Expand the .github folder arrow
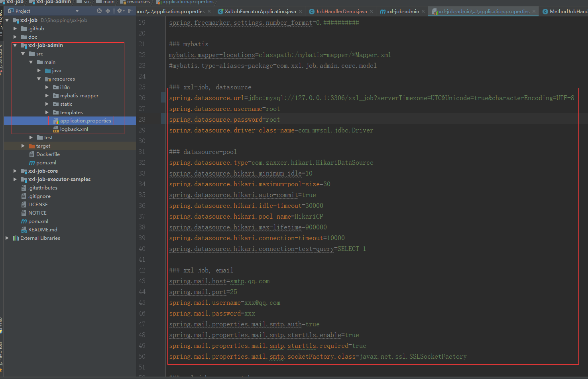Screen dimensions: 588x379 coord(15,28)
